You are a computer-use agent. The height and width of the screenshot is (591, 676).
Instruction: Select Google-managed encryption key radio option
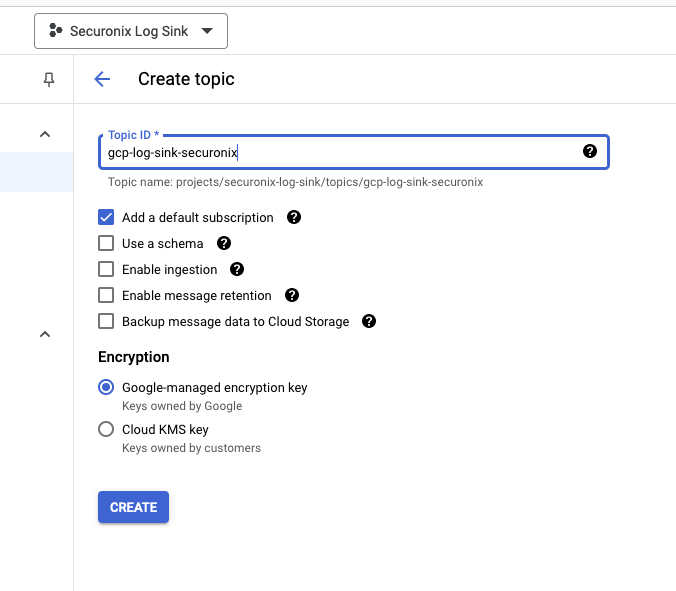tap(106, 387)
